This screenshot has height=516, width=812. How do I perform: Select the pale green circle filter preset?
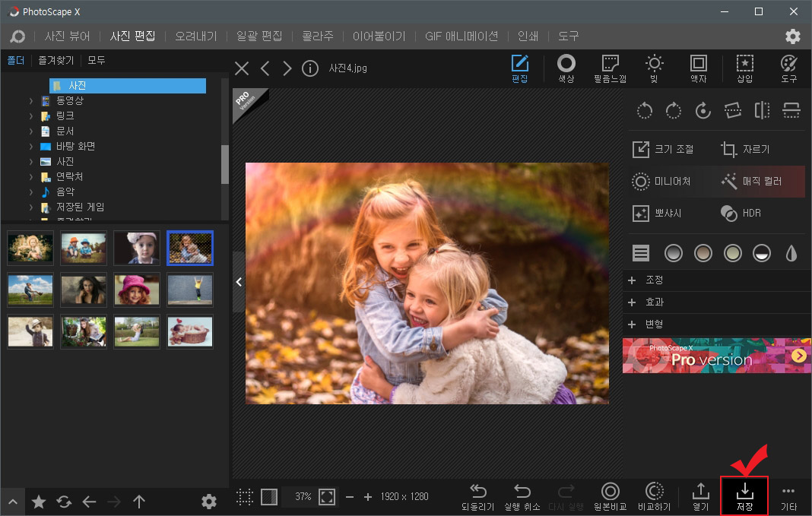pos(732,253)
